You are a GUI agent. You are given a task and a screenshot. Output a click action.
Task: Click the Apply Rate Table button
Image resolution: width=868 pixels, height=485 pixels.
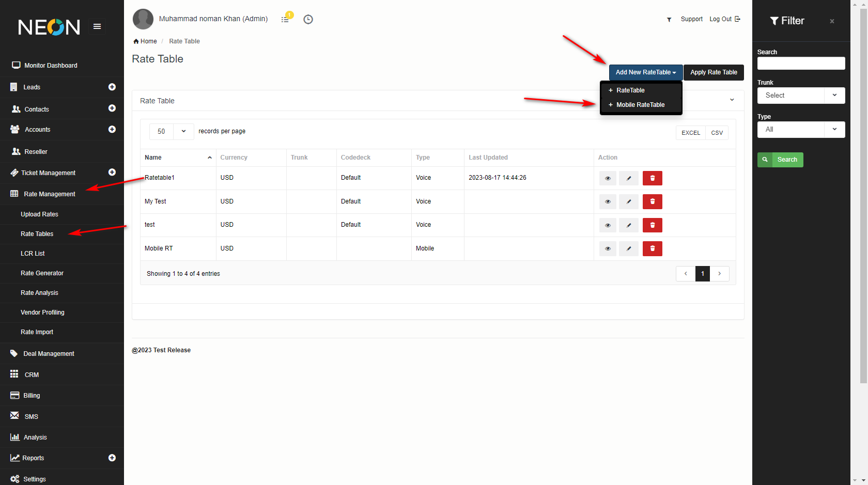(x=714, y=72)
